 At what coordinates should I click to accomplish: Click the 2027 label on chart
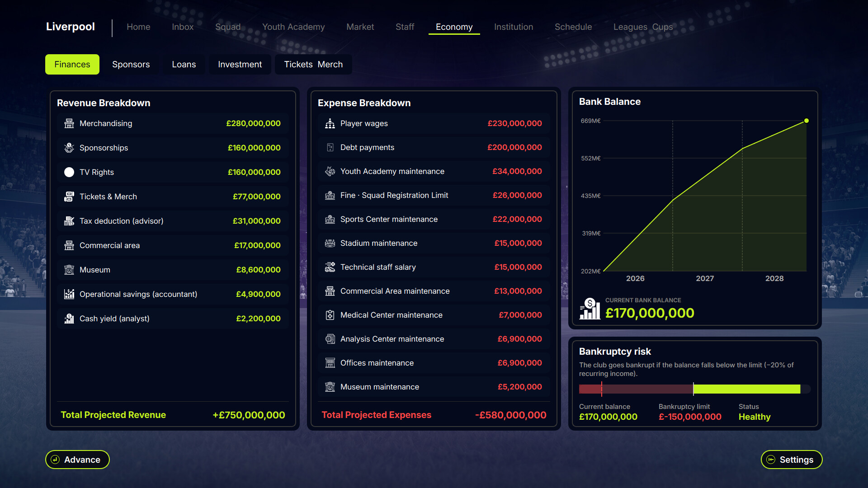click(x=705, y=278)
